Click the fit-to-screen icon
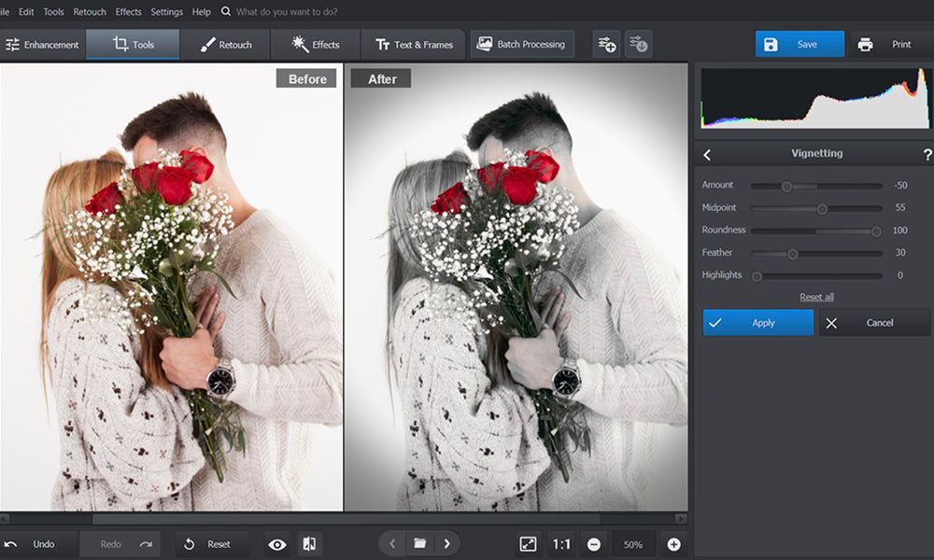 529,543
